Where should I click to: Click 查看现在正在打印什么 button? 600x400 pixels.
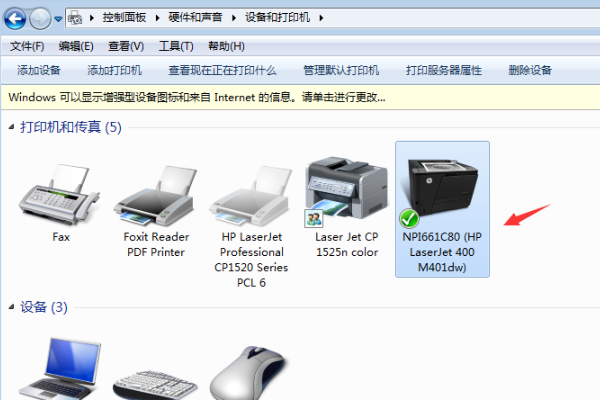click(222, 70)
